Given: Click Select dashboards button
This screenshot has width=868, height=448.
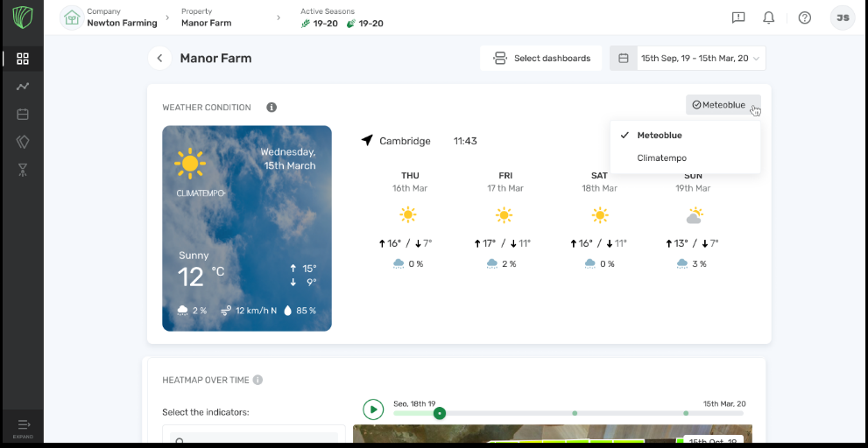Looking at the screenshot, I should tap(541, 59).
